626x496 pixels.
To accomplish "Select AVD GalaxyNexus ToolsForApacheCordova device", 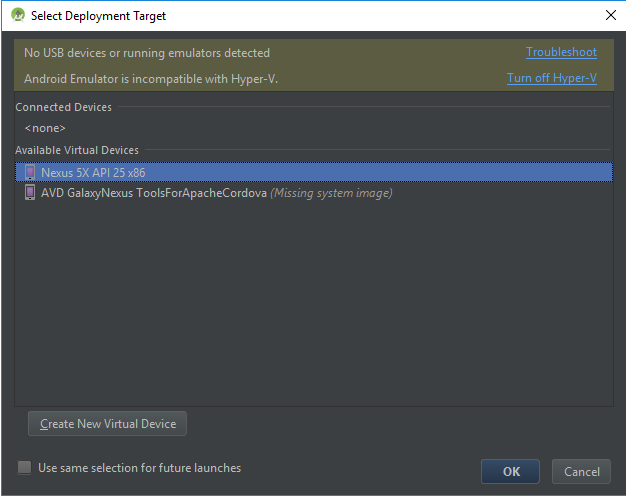I will pyautogui.click(x=314, y=192).
